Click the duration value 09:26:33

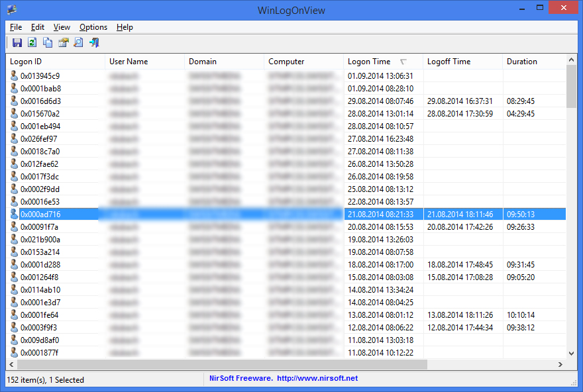click(x=521, y=227)
